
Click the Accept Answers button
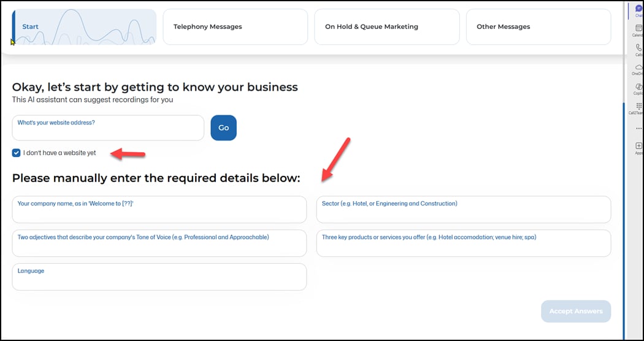tap(575, 311)
